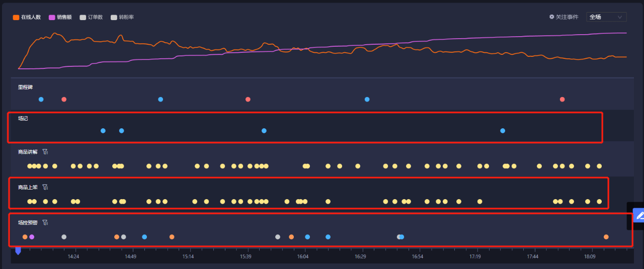Viewport: 644px width, 269px height.
Task: Click the rightmost orange dot in 场控预警 row
Action: (x=606, y=237)
